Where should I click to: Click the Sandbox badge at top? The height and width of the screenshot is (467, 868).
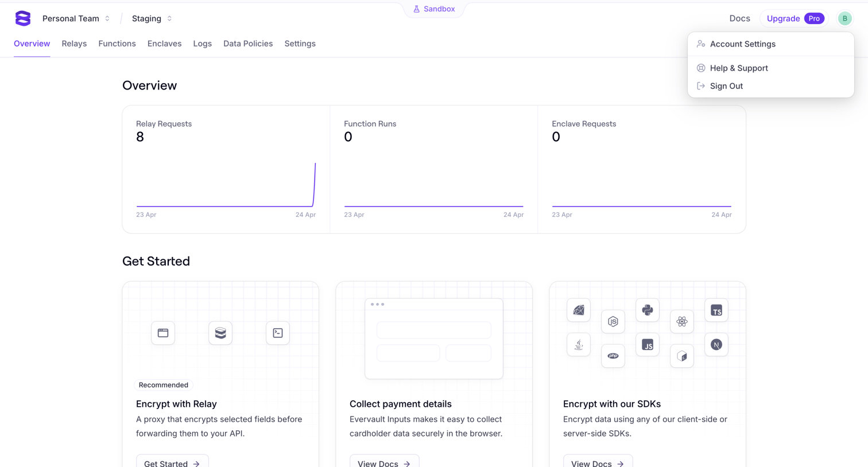(434, 9)
